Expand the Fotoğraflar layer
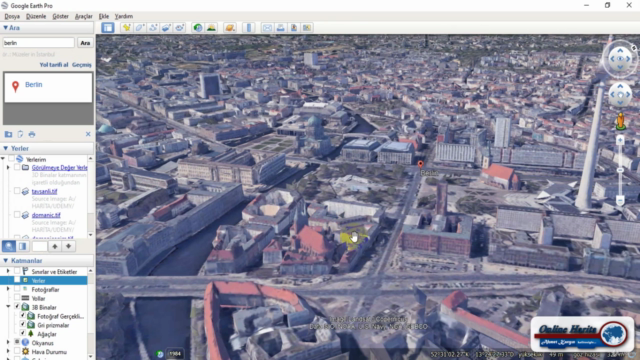The width and height of the screenshot is (640, 360). coord(8,289)
